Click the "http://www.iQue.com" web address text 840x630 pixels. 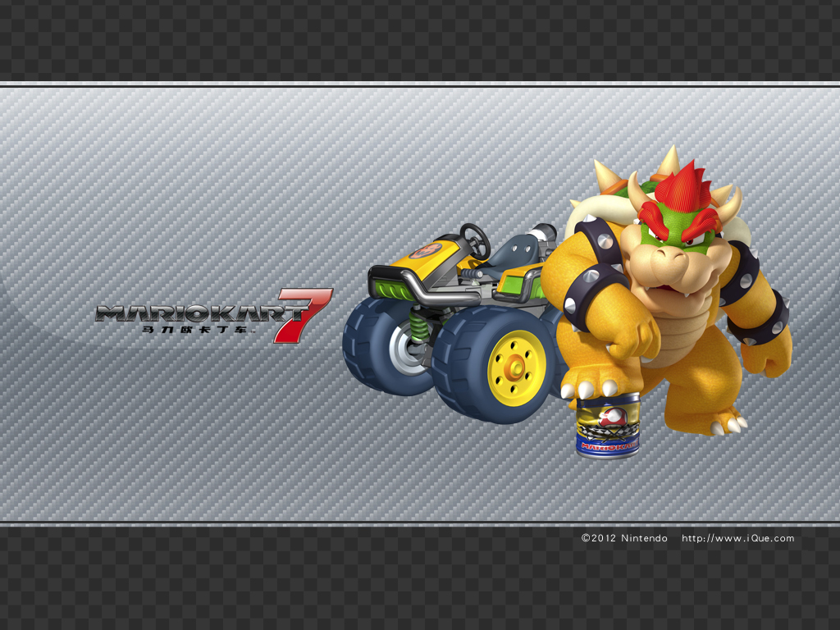point(737,538)
